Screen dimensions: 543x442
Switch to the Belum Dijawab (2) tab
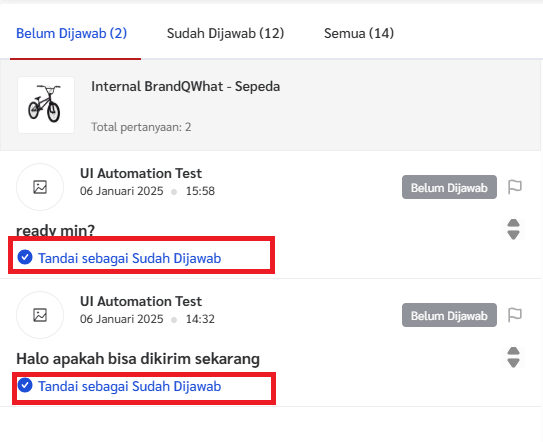pyautogui.click(x=72, y=34)
